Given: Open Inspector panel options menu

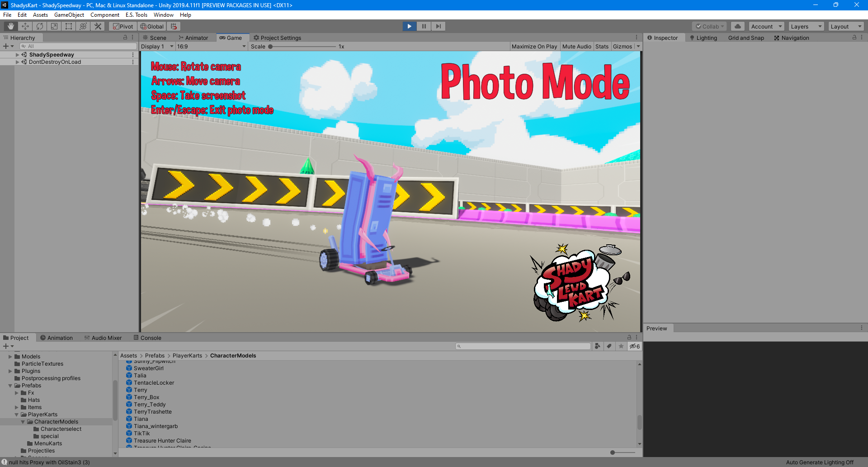Looking at the screenshot, I should (x=862, y=38).
